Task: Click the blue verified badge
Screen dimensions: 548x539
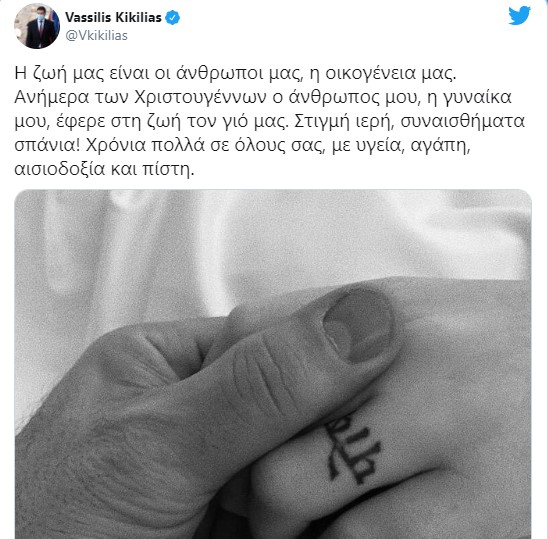Action: pyautogui.click(x=172, y=17)
